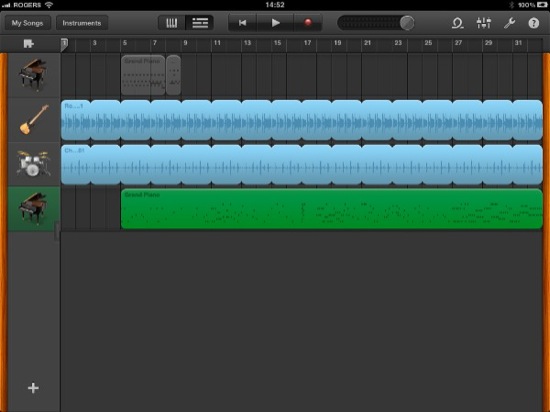
Task: Select the first Grand Piano track header
Action: click(x=34, y=75)
